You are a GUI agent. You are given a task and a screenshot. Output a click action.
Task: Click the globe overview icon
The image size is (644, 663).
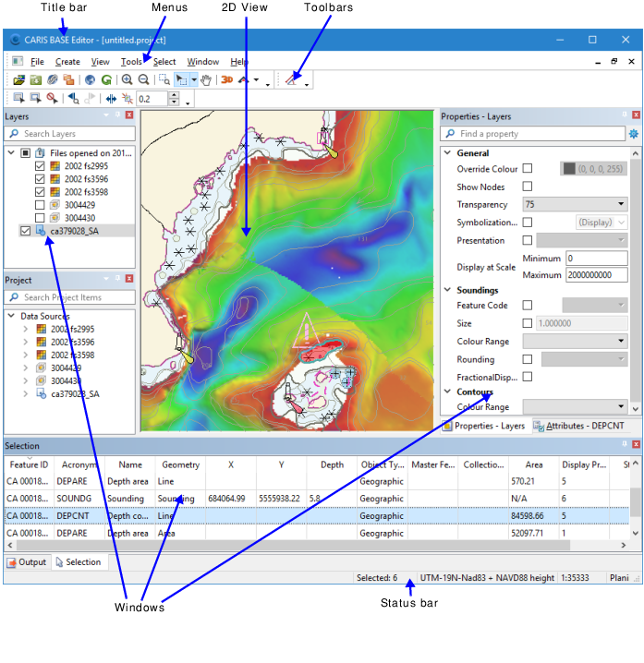[x=90, y=80]
